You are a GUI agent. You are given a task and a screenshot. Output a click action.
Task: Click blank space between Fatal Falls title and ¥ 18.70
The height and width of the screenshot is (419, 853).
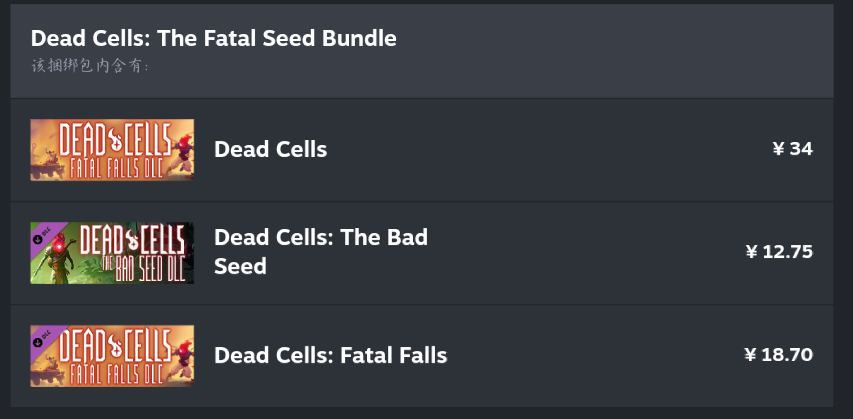click(x=600, y=355)
